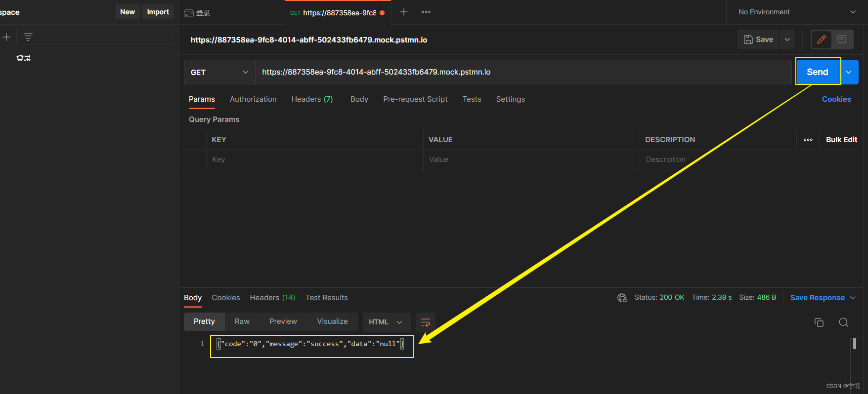The width and height of the screenshot is (868, 394).
Task: Click the Cookies link
Action: coord(836,99)
